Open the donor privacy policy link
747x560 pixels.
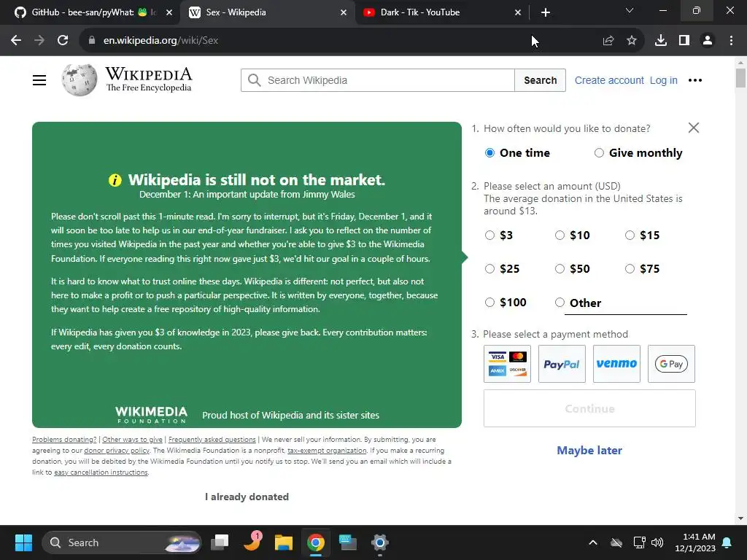tap(117, 451)
